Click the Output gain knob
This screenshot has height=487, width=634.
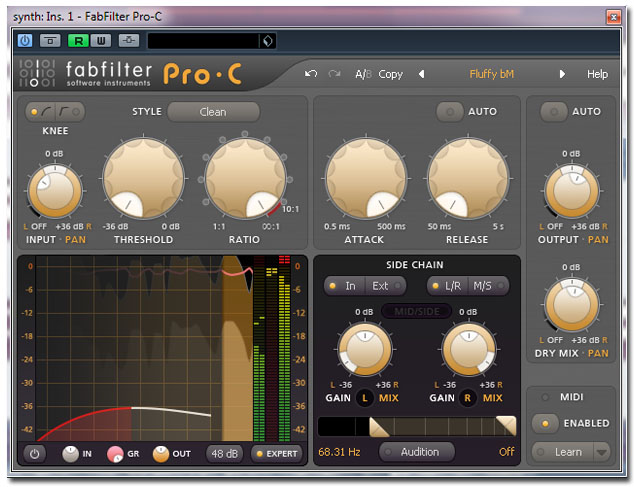click(x=572, y=191)
